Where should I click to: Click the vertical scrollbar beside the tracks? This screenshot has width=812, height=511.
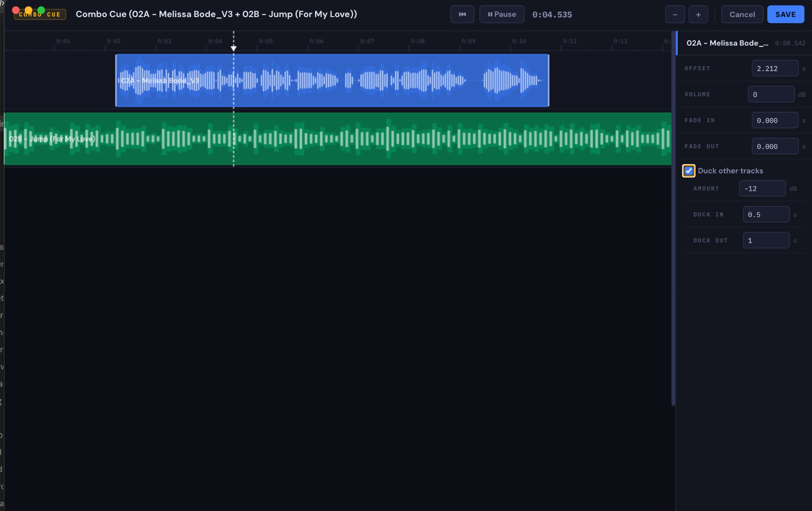tap(673, 219)
